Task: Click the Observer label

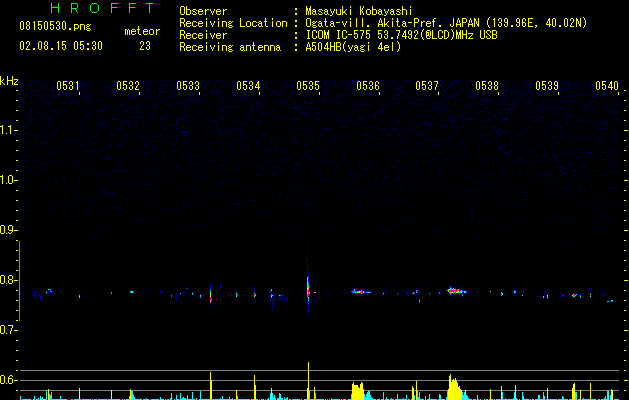Action: (203, 11)
